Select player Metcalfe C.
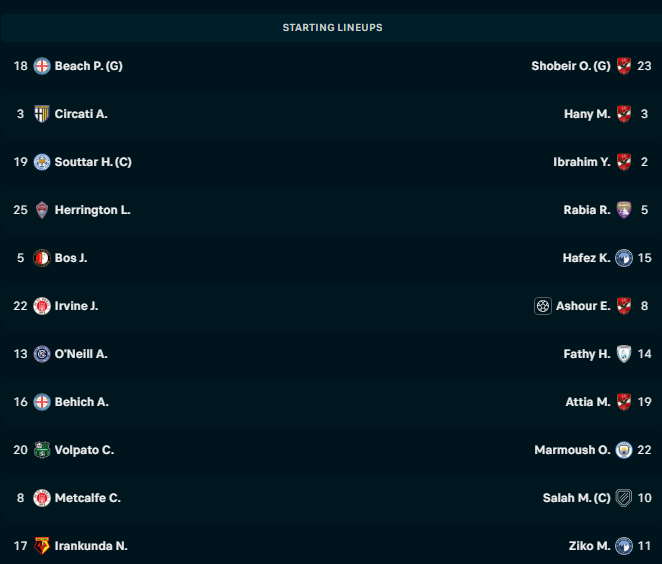The width and height of the screenshot is (662, 564). point(88,498)
